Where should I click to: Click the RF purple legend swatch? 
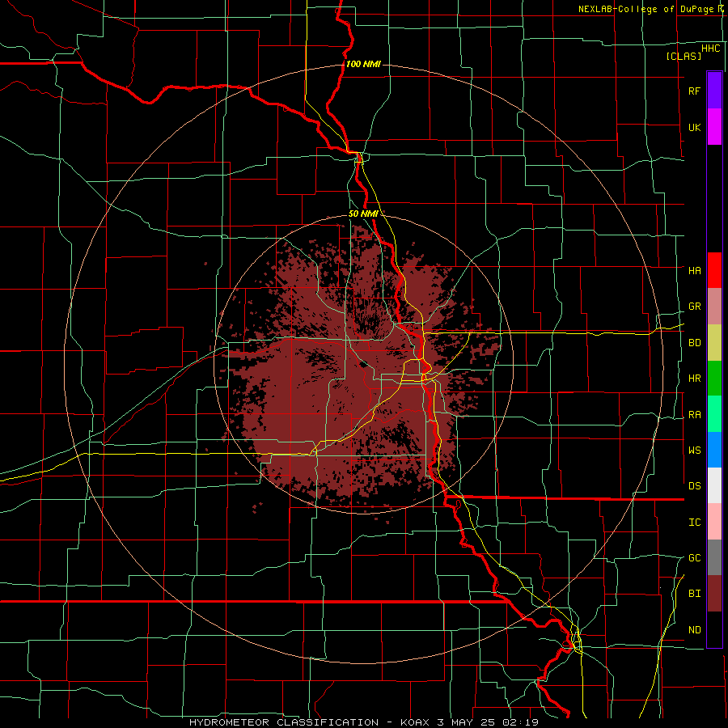pyautogui.click(x=714, y=91)
